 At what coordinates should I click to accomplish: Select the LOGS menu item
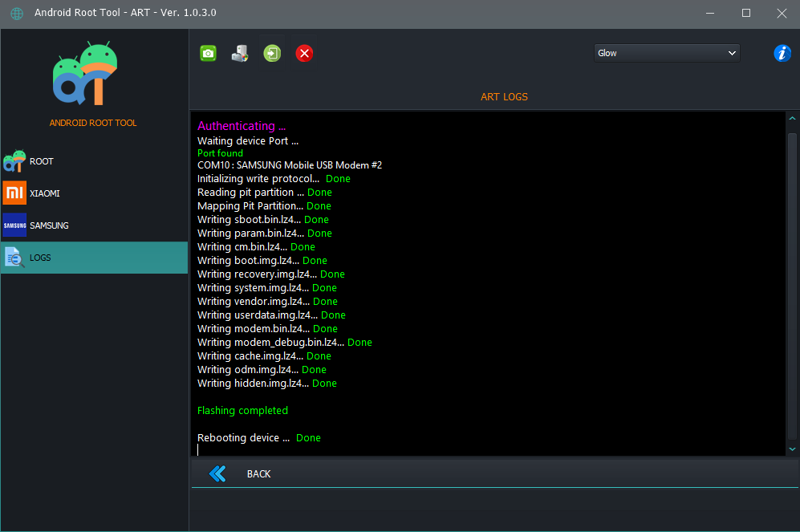tap(95, 258)
